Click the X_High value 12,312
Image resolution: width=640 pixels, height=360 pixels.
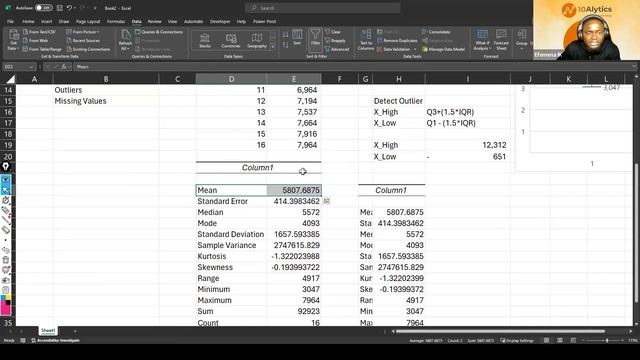[x=467, y=145]
